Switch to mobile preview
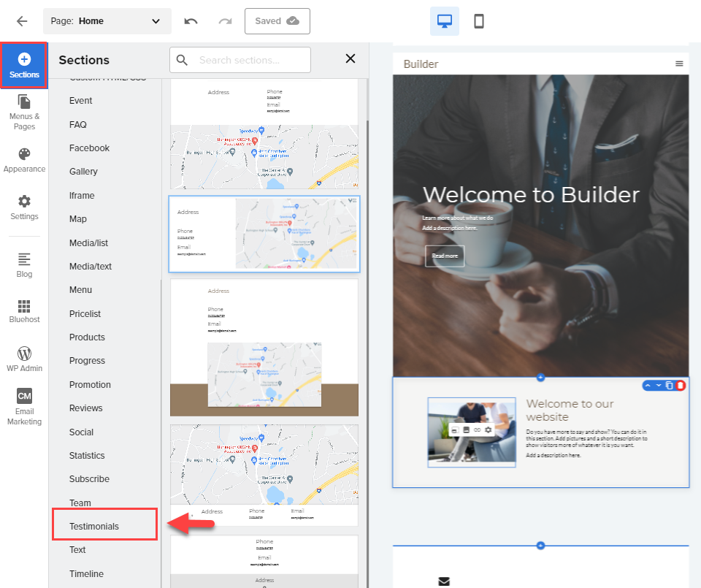This screenshot has height=588, width=701. click(479, 21)
